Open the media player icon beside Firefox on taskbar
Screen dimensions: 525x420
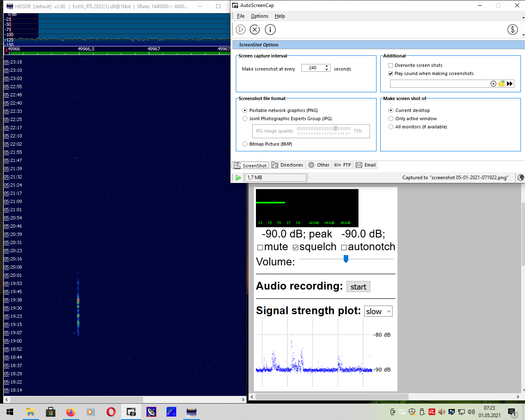(x=91, y=412)
